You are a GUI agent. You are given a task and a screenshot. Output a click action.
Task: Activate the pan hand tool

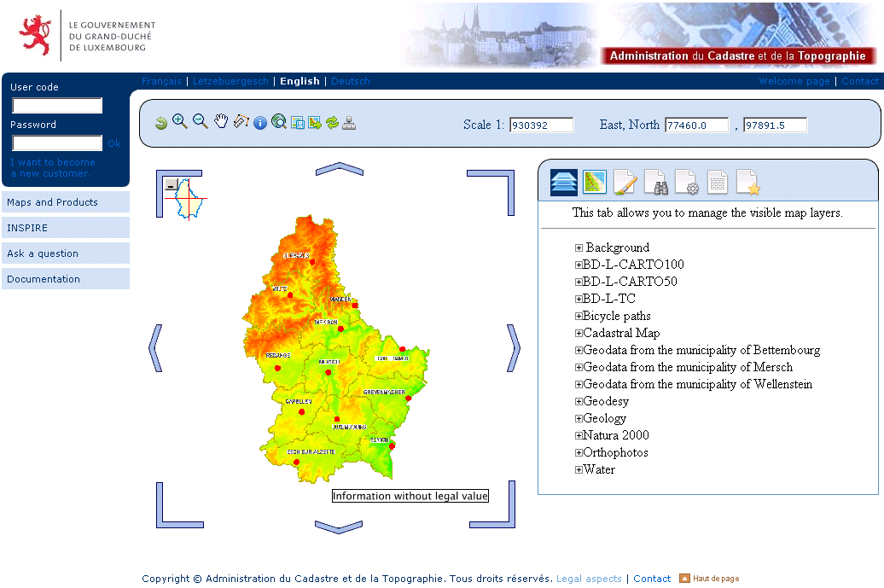(x=221, y=122)
